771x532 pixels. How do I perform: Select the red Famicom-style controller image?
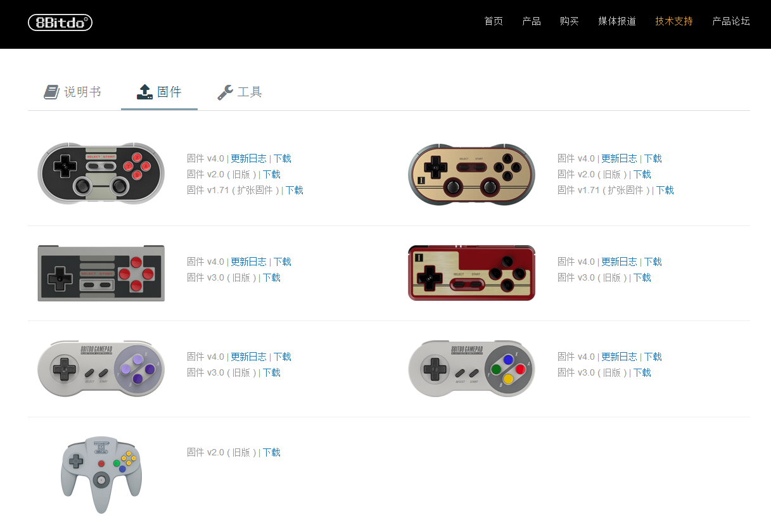[471, 273]
